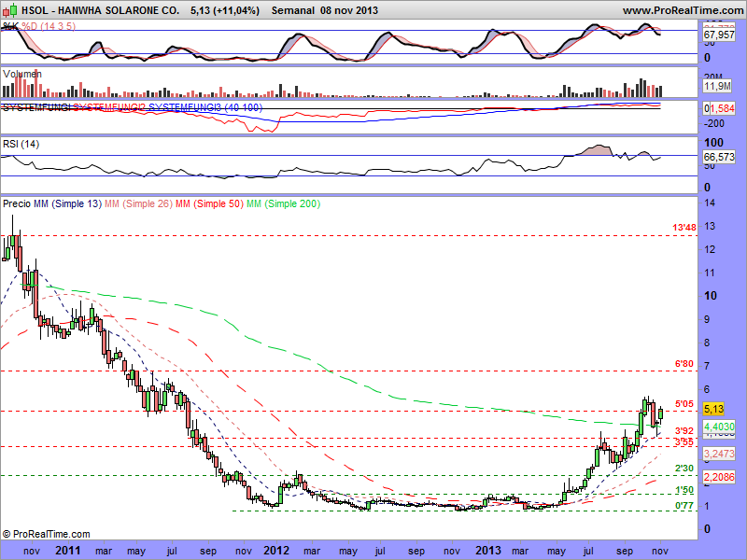The width and height of the screenshot is (747, 560).
Task: Click the MM (Simple 200) legend label
Action: pos(284,203)
